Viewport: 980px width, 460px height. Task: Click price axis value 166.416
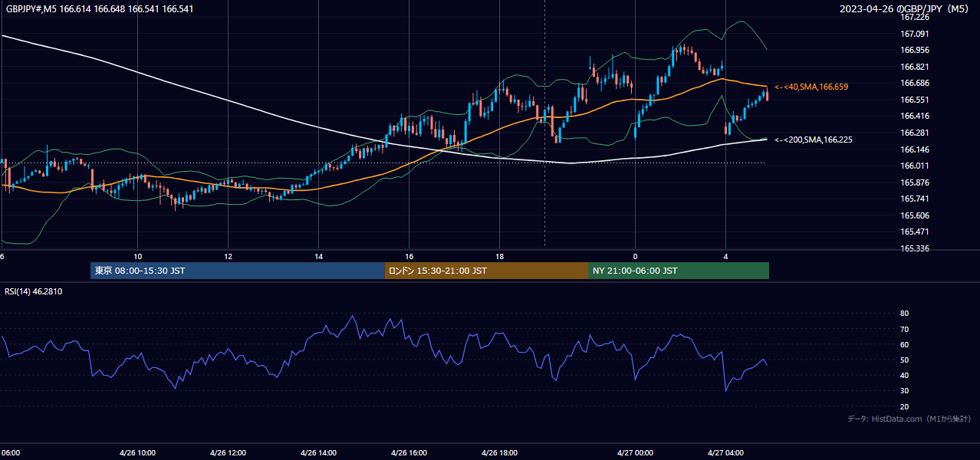pos(914,117)
